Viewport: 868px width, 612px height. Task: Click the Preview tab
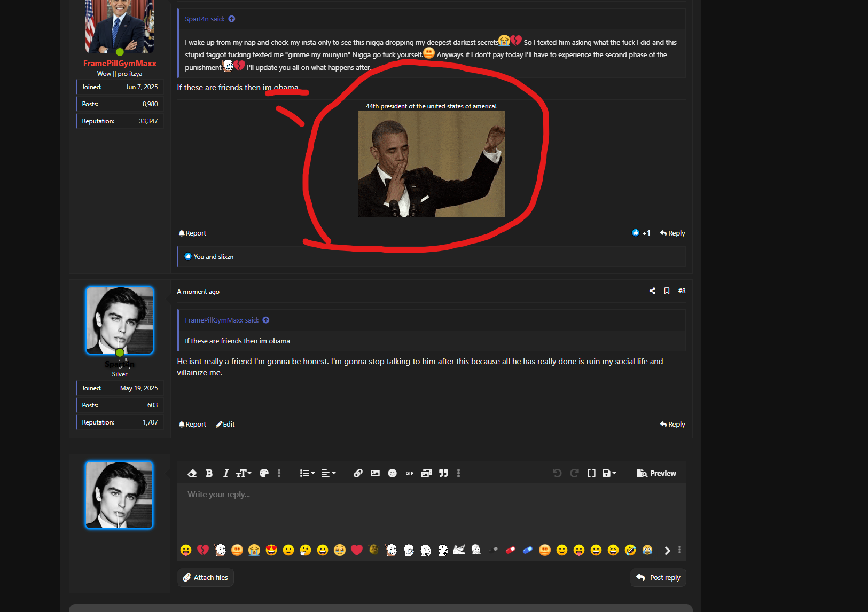656,473
